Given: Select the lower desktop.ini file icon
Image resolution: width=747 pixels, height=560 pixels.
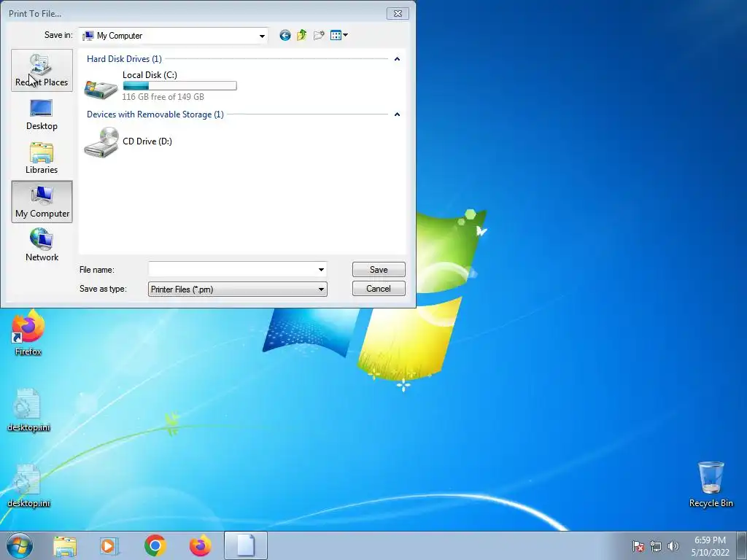Looking at the screenshot, I should point(28,486).
